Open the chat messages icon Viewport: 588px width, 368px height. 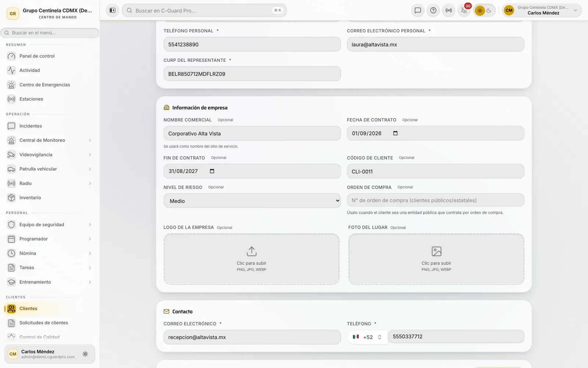click(418, 10)
